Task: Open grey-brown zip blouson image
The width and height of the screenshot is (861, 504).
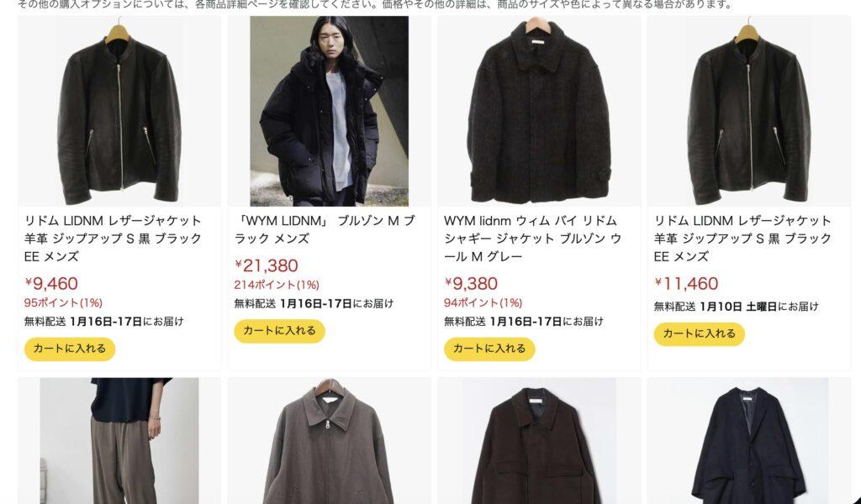Action: pos(329,441)
